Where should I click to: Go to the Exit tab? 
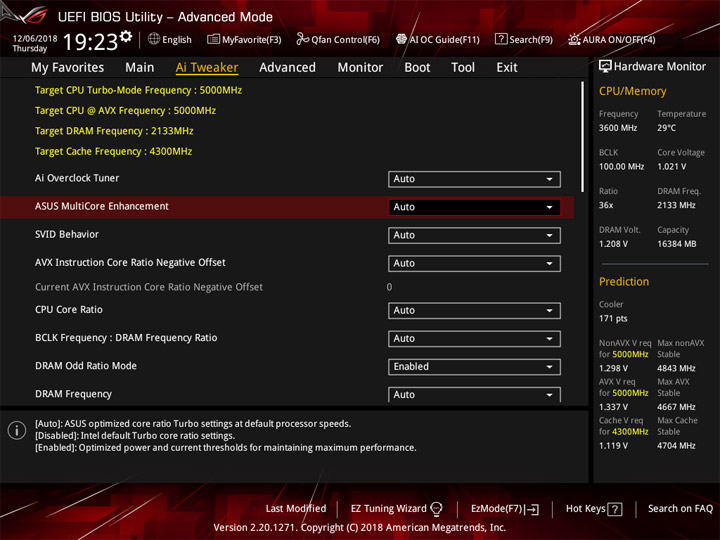tap(506, 68)
